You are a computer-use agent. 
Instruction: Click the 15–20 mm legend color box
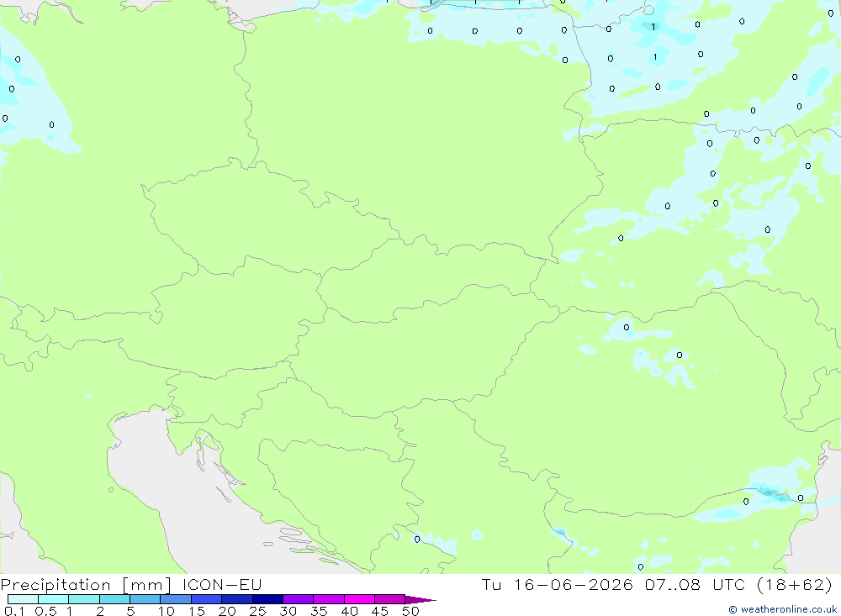point(206,599)
